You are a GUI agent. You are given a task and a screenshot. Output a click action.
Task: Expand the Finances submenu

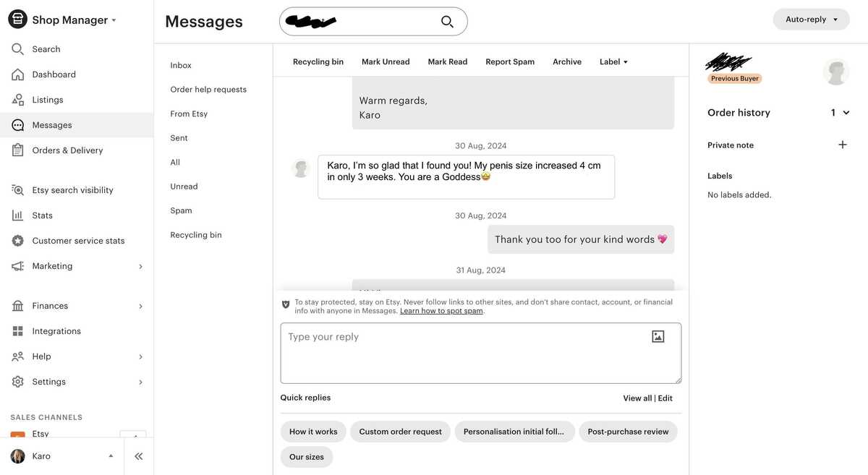(x=140, y=306)
